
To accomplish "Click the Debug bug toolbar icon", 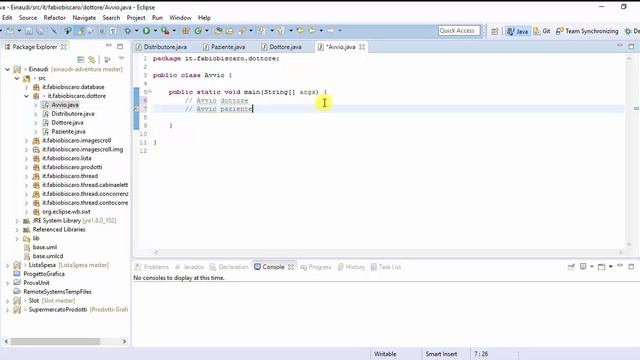I will (128, 31).
